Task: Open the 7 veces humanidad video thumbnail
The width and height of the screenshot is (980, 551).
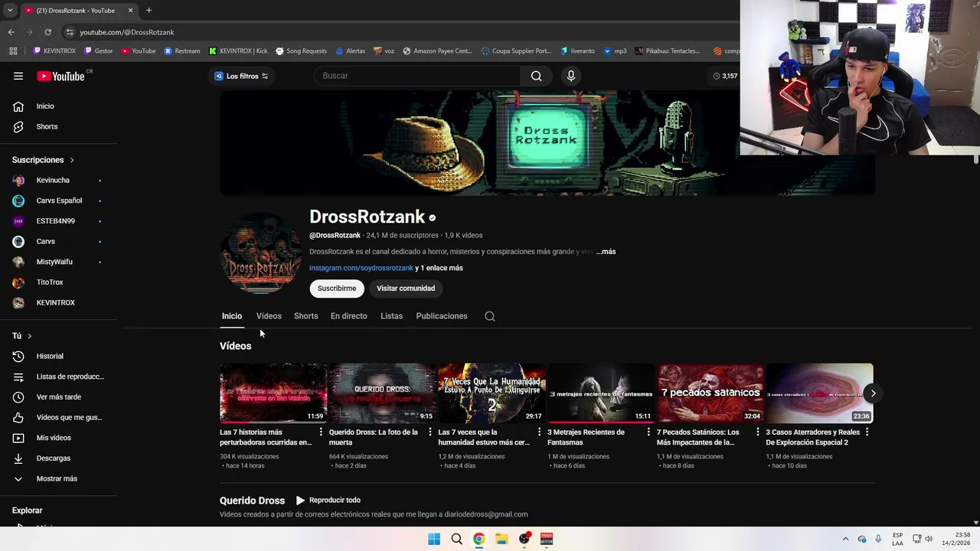Action: coord(492,393)
